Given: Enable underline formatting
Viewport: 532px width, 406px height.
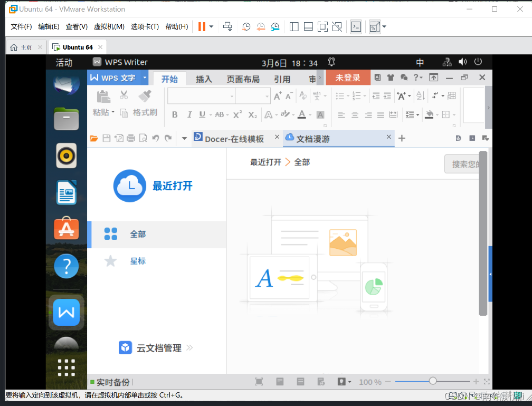Looking at the screenshot, I should 203,115.
